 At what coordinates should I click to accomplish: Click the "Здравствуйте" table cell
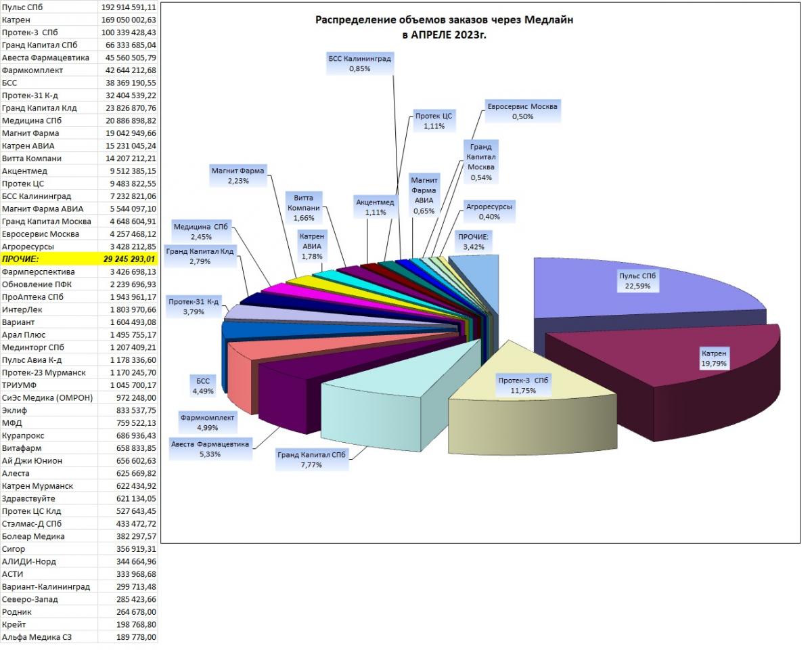pos(49,498)
